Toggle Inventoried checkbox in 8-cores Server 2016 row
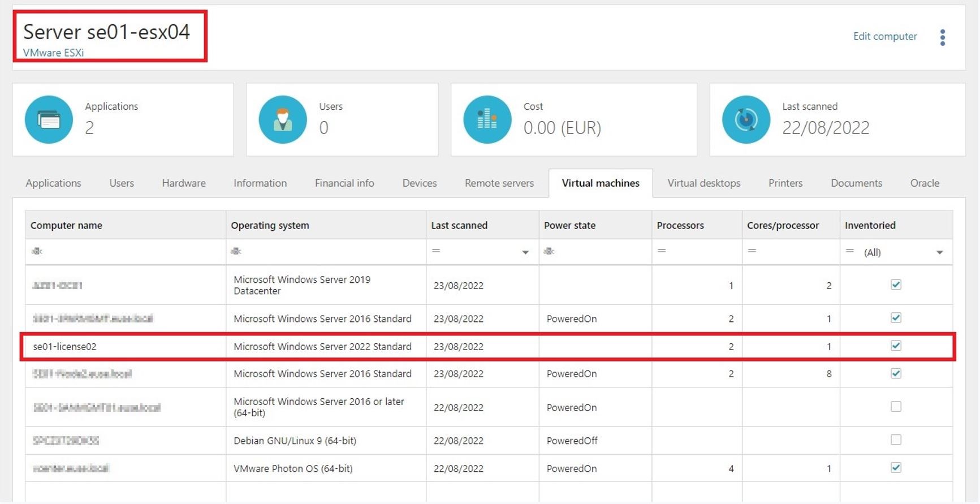Viewport: 980px width, 504px height. (896, 373)
